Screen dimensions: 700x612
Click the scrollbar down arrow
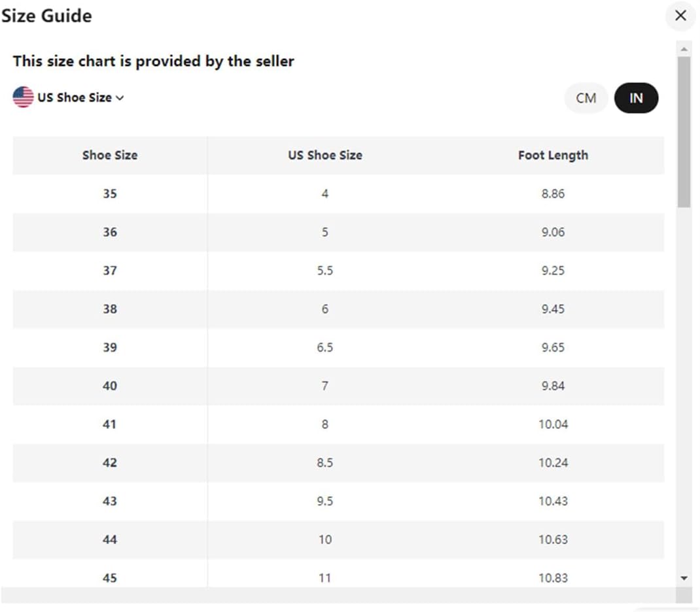pos(684,578)
